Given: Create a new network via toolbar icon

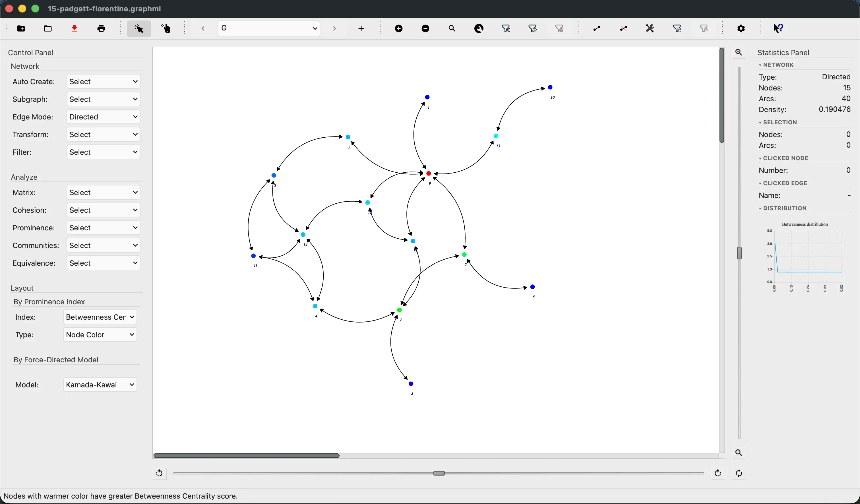Looking at the screenshot, I should pos(21,29).
